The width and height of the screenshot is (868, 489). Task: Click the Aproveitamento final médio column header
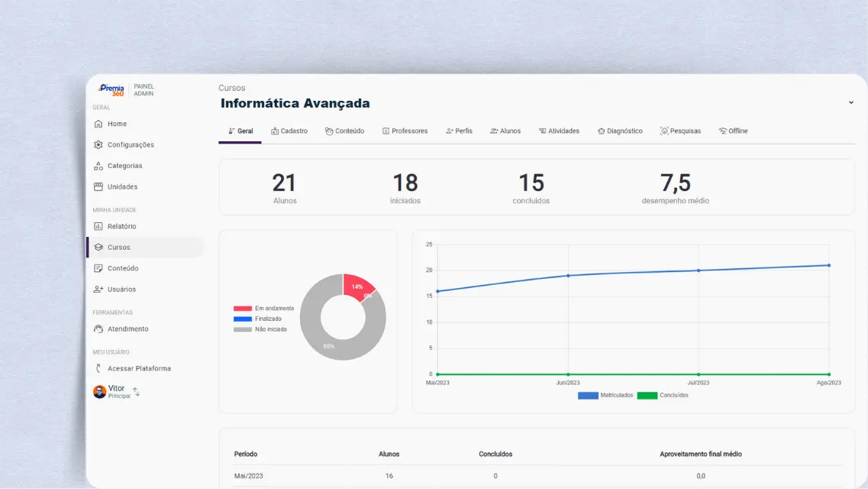point(701,454)
